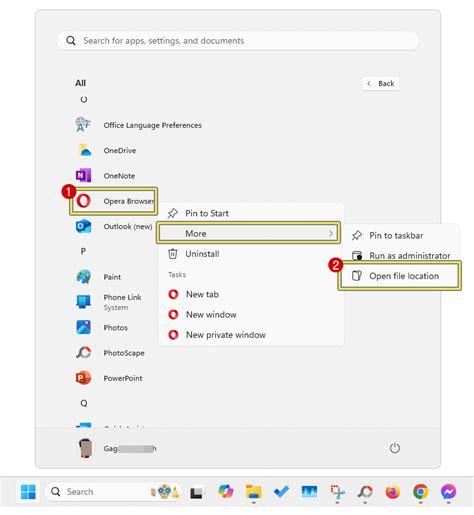Open the blue monitor app on taskbar
Image resolution: width=474 pixels, height=515 pixels.
[x=309, y=491]
